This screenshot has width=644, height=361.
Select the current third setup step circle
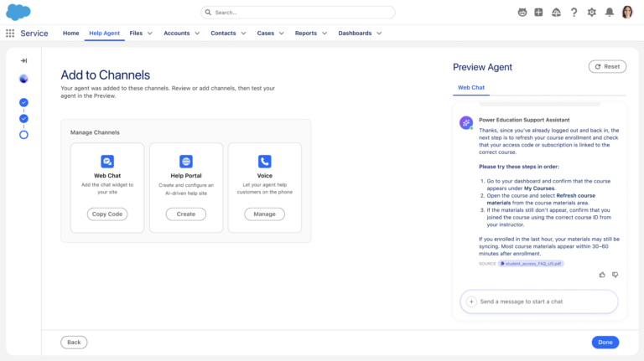click(23, 135)
